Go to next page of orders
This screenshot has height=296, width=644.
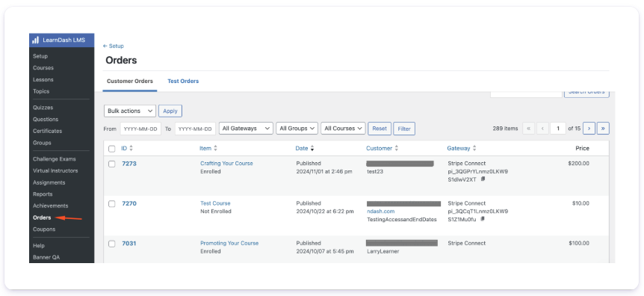(589, 129)
